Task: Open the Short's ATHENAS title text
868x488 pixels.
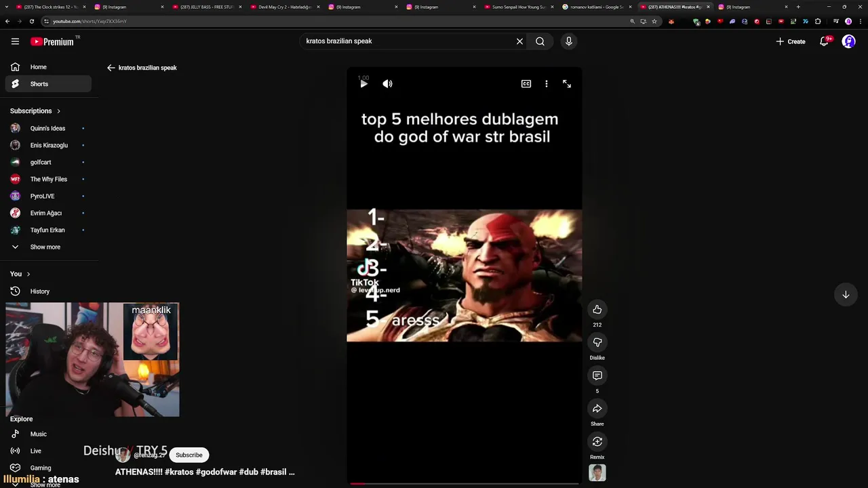Action: [x=205, y=472]
